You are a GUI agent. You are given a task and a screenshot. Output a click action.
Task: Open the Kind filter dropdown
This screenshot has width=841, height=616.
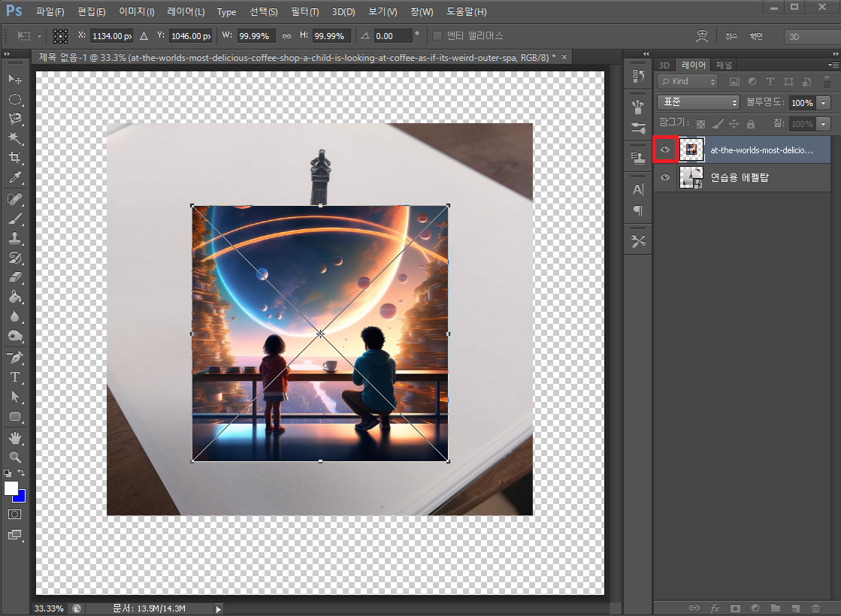(688, 81)
